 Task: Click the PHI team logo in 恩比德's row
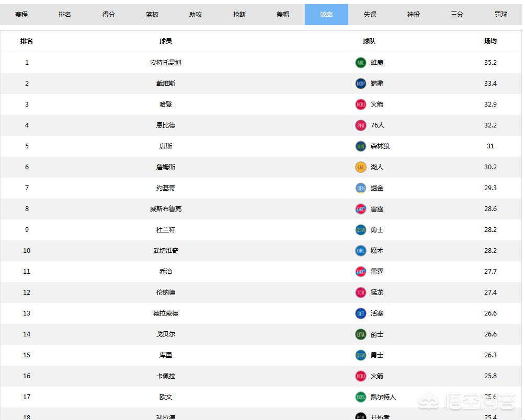(x=361, y=125)
